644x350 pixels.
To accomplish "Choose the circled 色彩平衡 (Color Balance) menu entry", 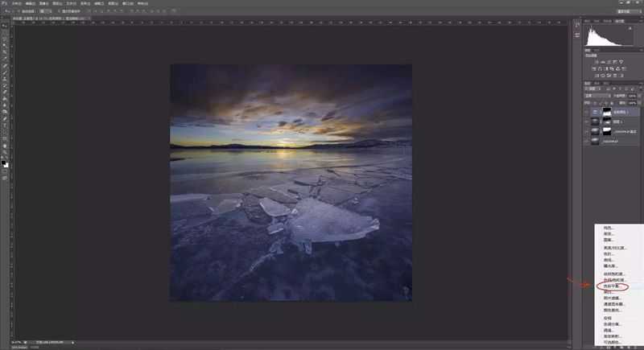I will click(x=613, y=286).
